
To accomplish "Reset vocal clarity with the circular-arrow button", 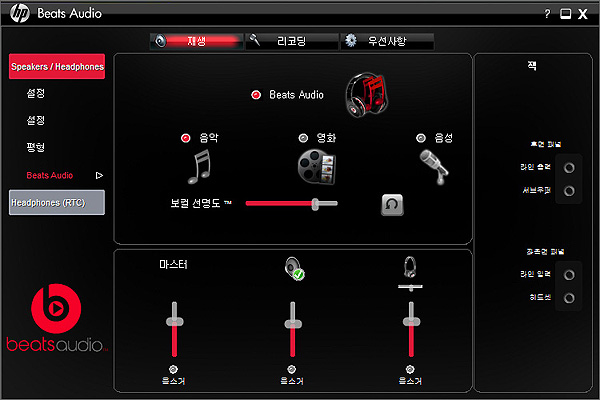I will (392, 205).
